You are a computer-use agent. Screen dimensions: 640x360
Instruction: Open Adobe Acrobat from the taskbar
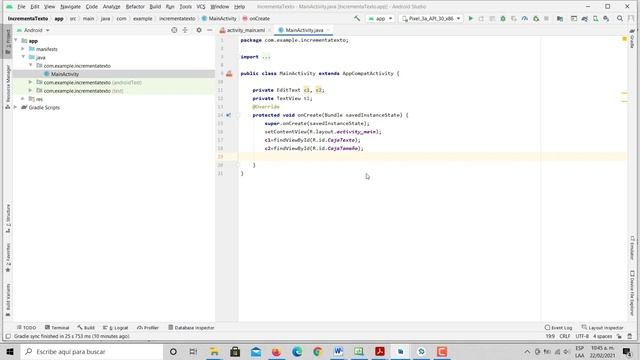coord(380,351)
